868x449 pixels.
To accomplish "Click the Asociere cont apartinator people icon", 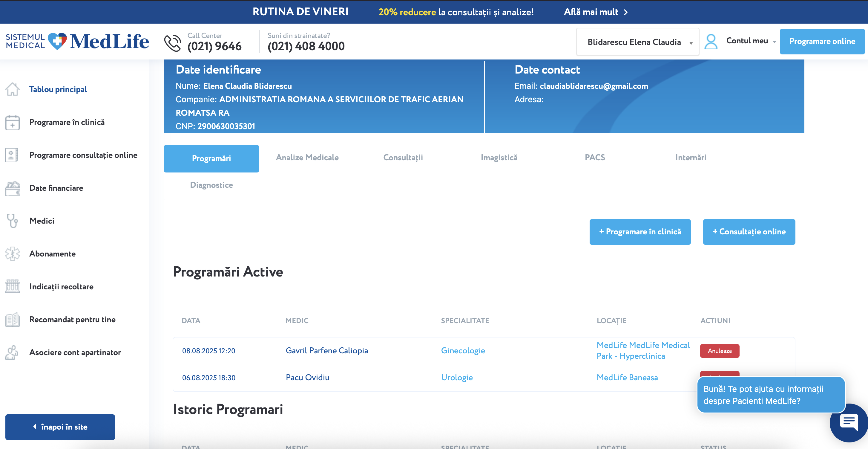I will point(12,352).
